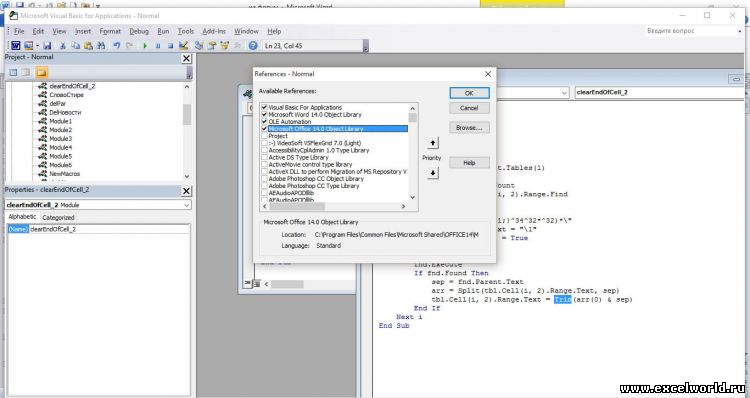
Task: Confirm references with OK button
Action: 469,93
